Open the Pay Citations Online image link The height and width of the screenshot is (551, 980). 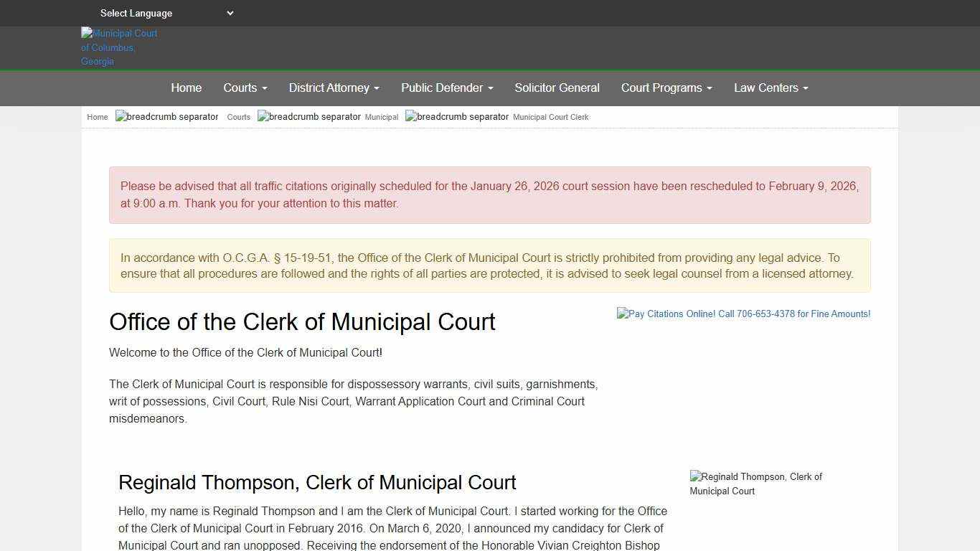pos(743,314)
